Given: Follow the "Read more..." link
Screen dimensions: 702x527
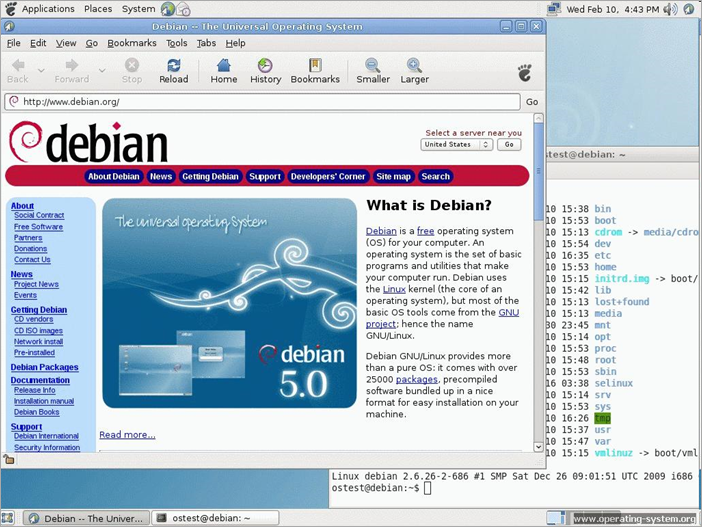Looking at the screenshot, I should point(127,435).
